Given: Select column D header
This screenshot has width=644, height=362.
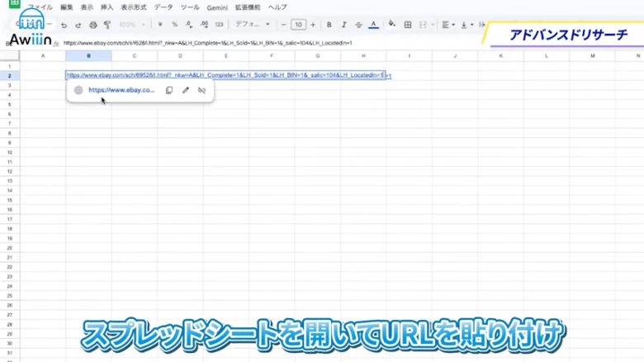Looking at the screenshot, I should pyautogui.click(x=180, y=56).
